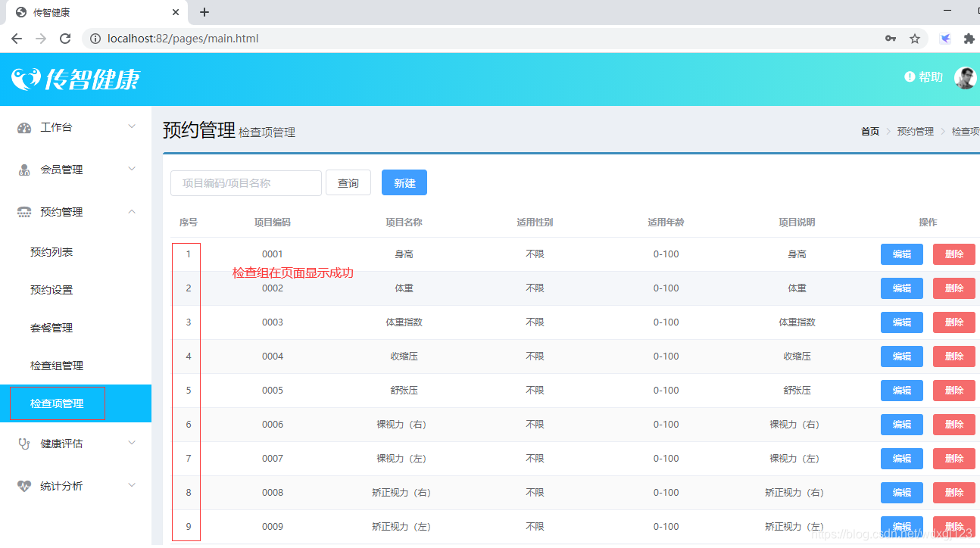Close the 传智健康 browser tab
The image size is (980, 548).
tap(176, 12)
